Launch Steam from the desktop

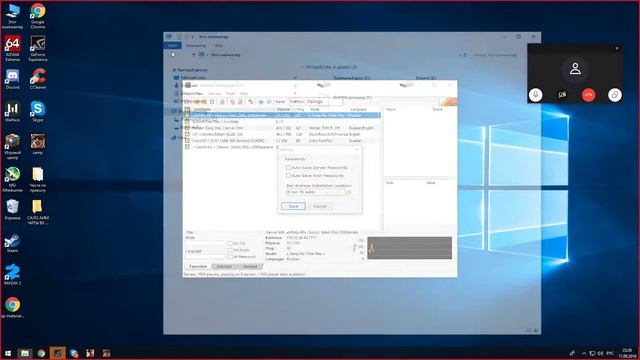point(12,242)
